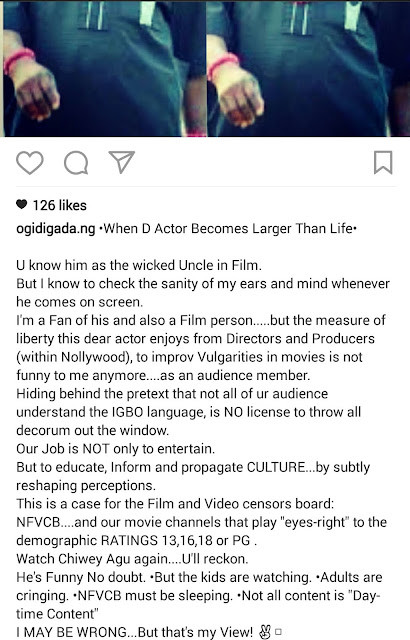410x640 pixels.
Task: Click the title When D Actor Becomes Larger Than Life
Action: pos(228,229)
